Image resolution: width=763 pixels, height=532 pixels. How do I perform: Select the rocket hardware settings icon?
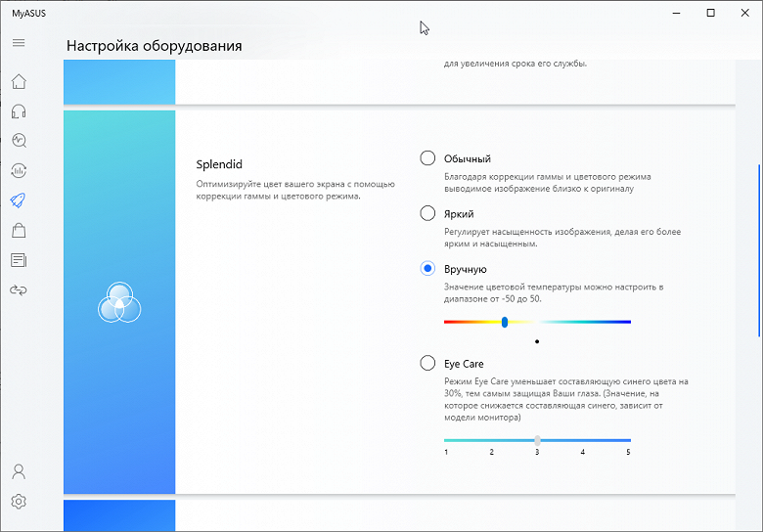click(19, 200)
